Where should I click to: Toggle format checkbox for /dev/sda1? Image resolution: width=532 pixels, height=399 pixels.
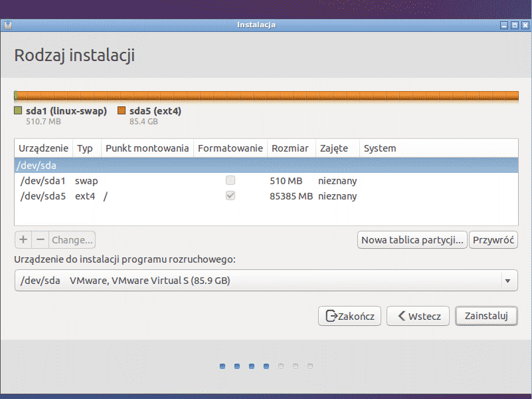click(230, 180)
